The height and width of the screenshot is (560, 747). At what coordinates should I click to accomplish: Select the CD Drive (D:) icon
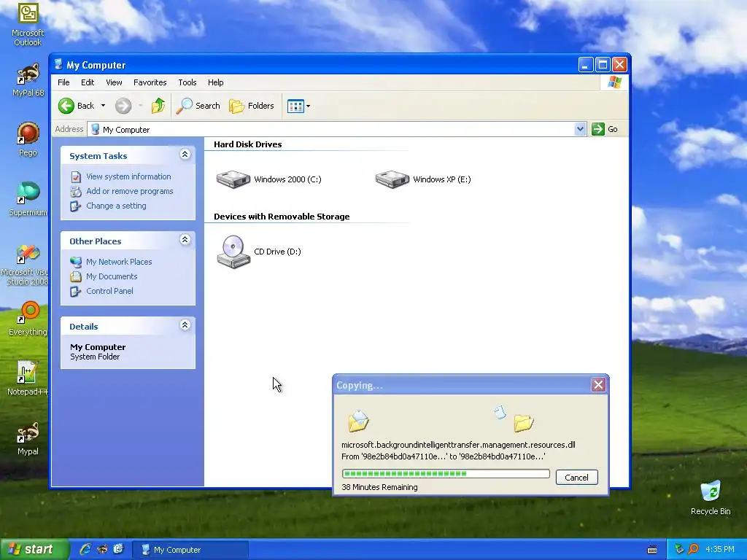(259, 252)
